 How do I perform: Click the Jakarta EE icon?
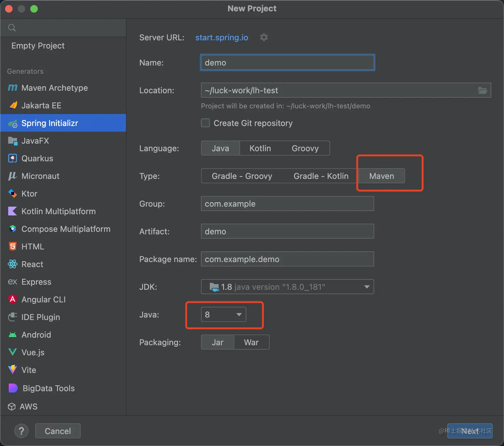pyautogui.click(x=13, y=105)
